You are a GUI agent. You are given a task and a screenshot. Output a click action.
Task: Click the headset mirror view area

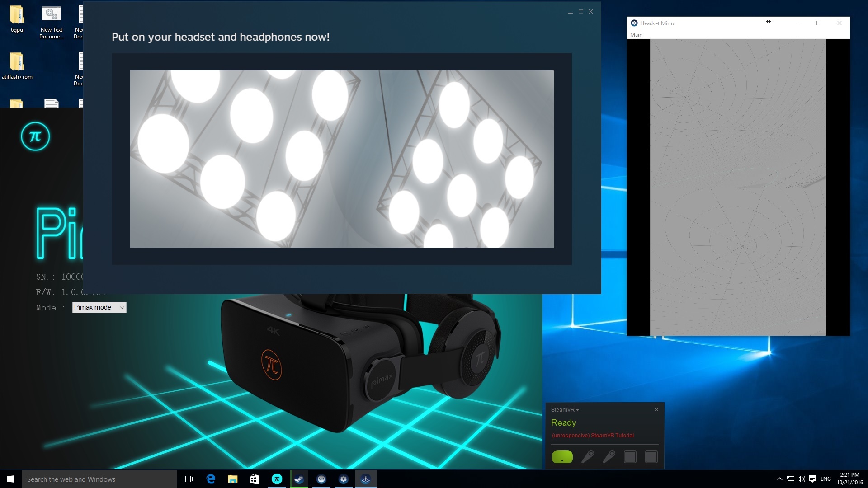click(738, 188)
